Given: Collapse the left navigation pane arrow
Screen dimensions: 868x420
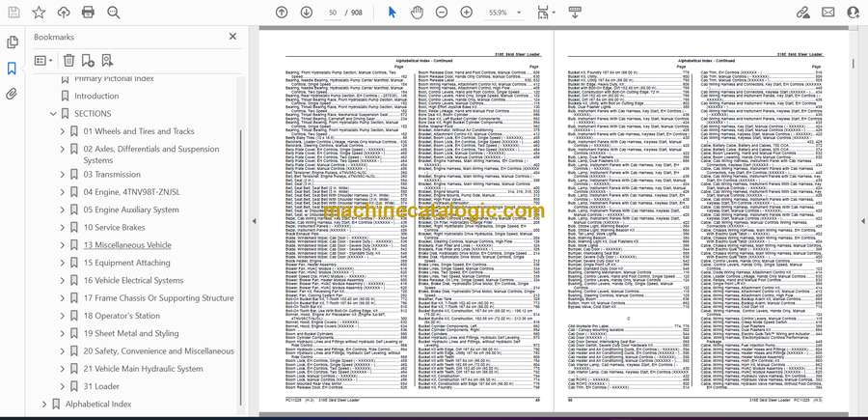Looking at the screenshot, I should [x=254, y=221].
